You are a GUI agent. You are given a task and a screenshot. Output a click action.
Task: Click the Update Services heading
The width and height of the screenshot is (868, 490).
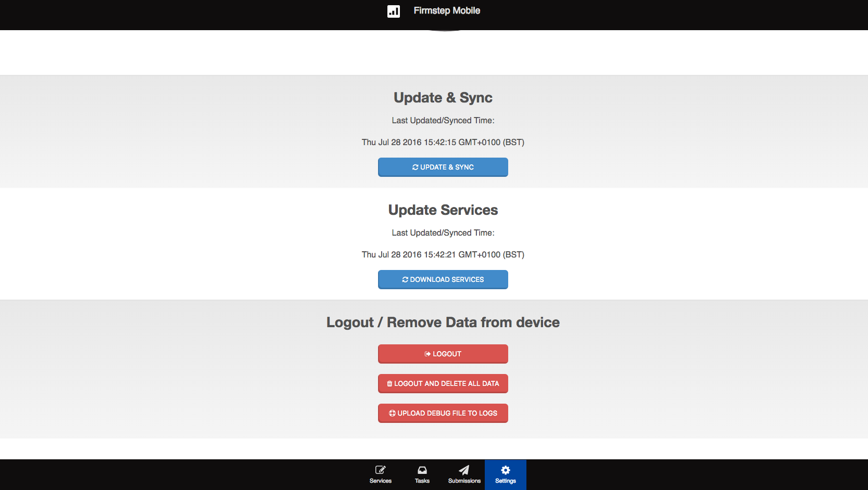click(x=443, y=210)
